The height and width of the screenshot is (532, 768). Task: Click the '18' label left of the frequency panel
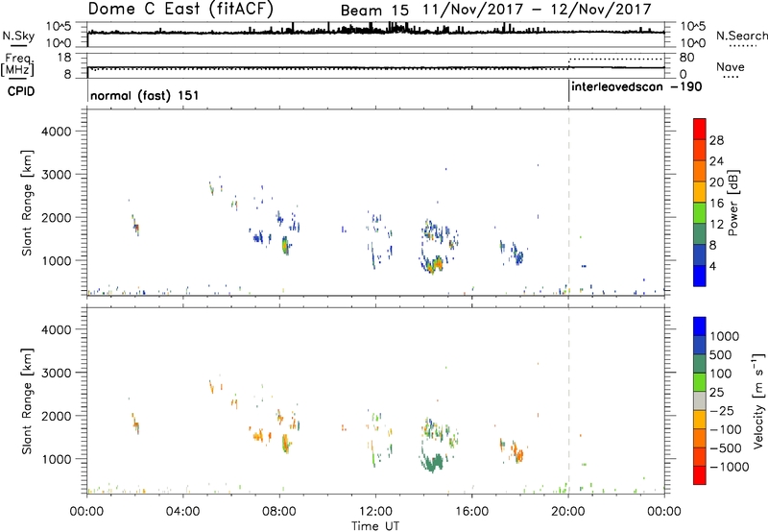click(x=63, y=57)
